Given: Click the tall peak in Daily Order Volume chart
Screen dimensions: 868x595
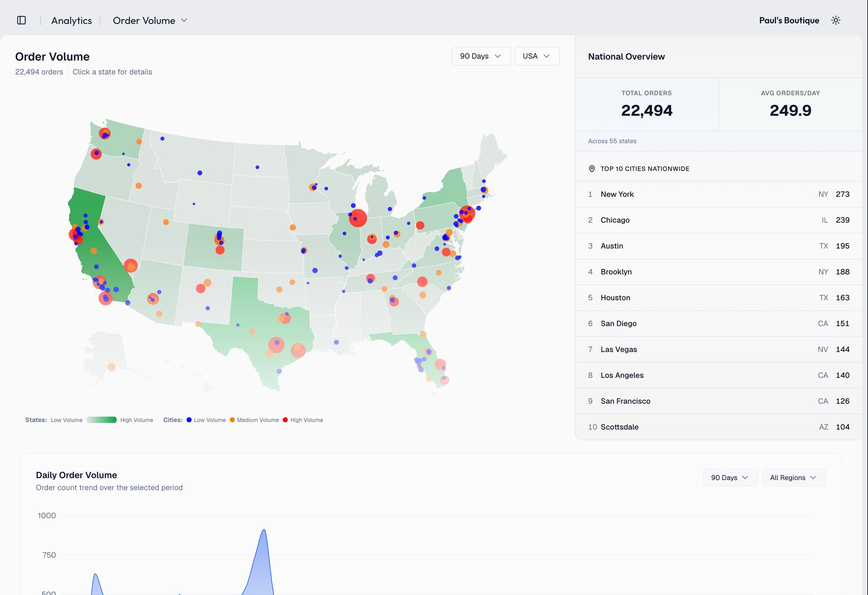Looking at the screenshot, I should [263, 530].
